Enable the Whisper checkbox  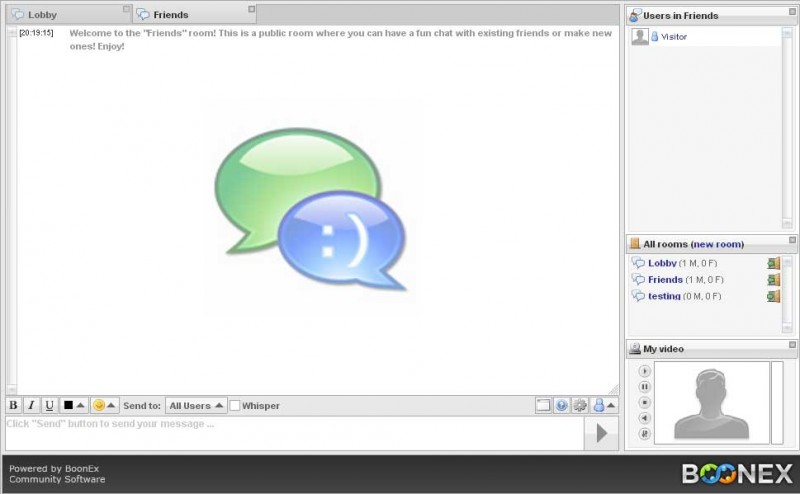click(x=235, y=406)
